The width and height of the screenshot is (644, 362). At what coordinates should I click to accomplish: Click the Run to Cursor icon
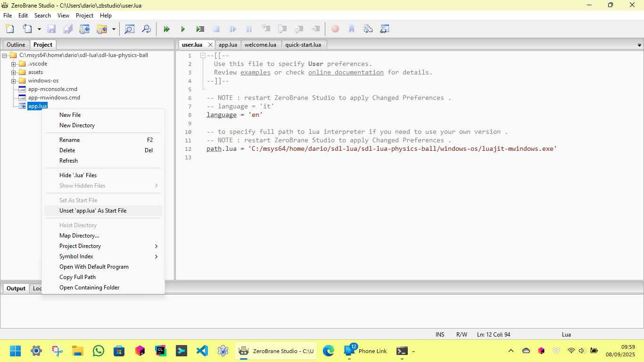point(315,29)
